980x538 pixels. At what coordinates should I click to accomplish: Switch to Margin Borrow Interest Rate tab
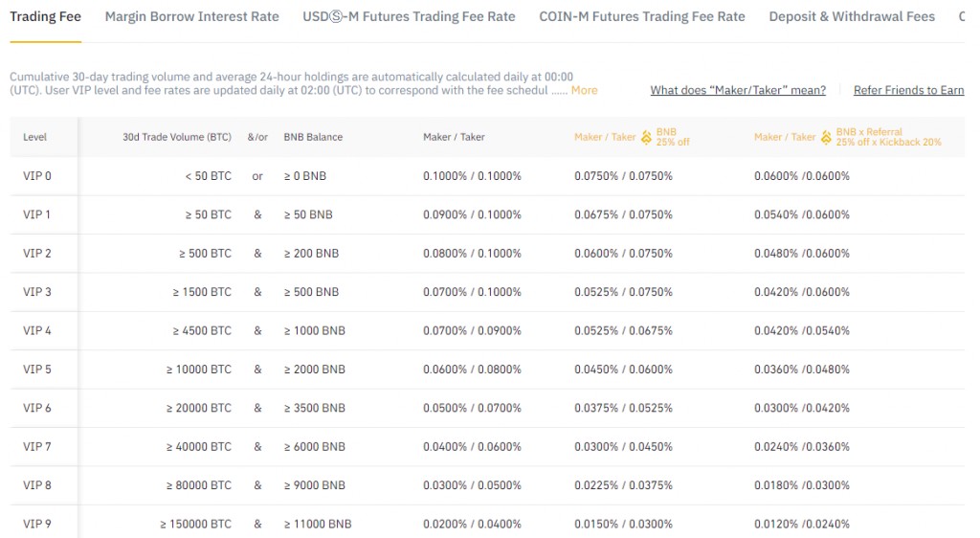191,16
